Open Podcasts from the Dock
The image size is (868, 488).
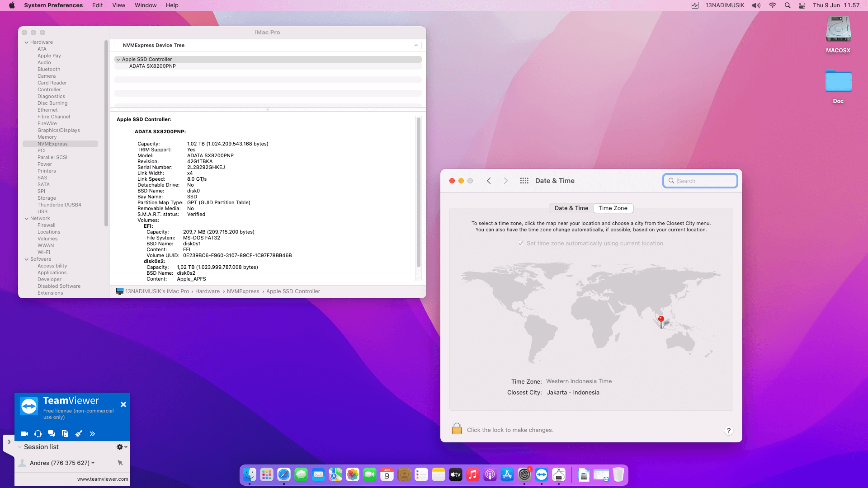pyautogui.click(x=490, y=474)
